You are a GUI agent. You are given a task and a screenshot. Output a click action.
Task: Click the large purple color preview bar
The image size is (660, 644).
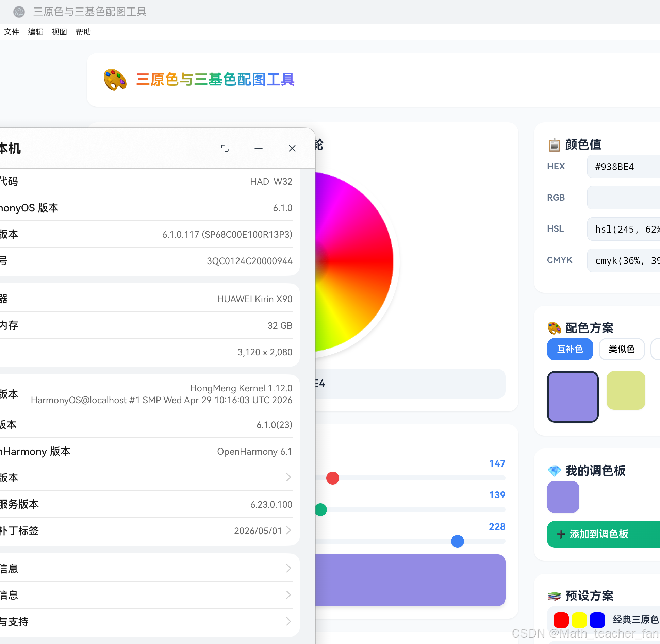pyautogui.click(x=410, y=580)
